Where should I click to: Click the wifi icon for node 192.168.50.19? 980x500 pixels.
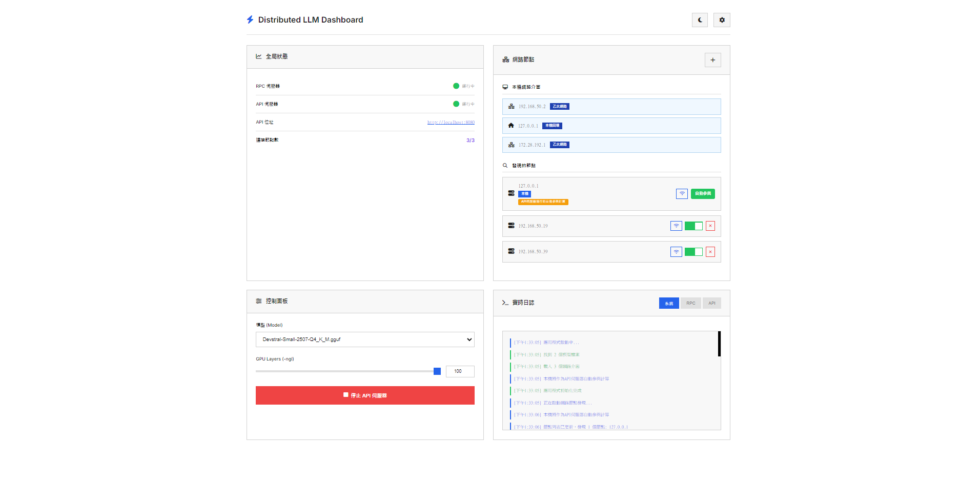tap(676, 226)
